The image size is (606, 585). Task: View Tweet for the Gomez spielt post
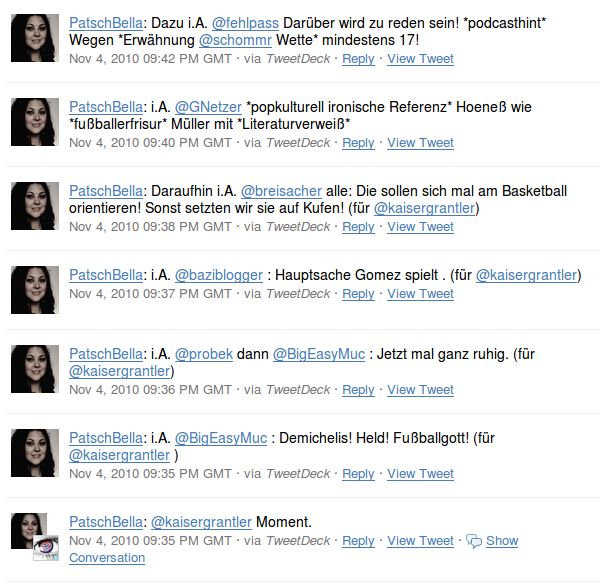coord(420,294)
